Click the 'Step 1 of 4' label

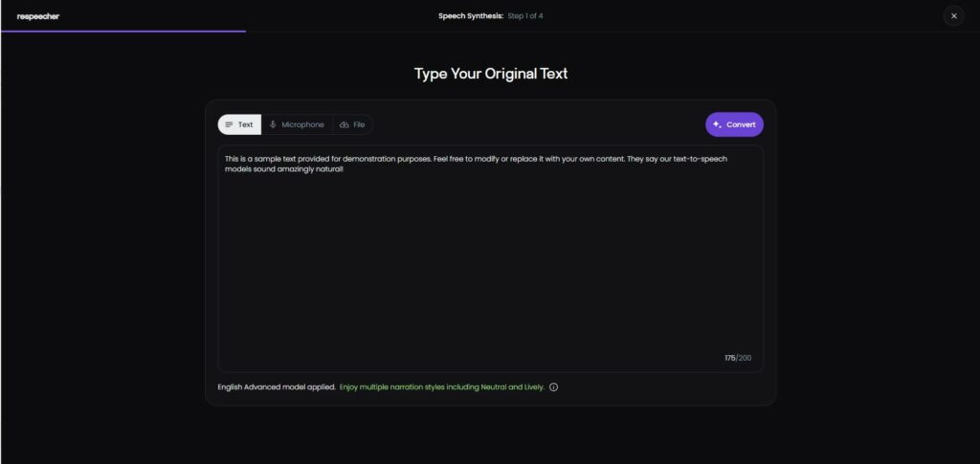pos(525,16)
